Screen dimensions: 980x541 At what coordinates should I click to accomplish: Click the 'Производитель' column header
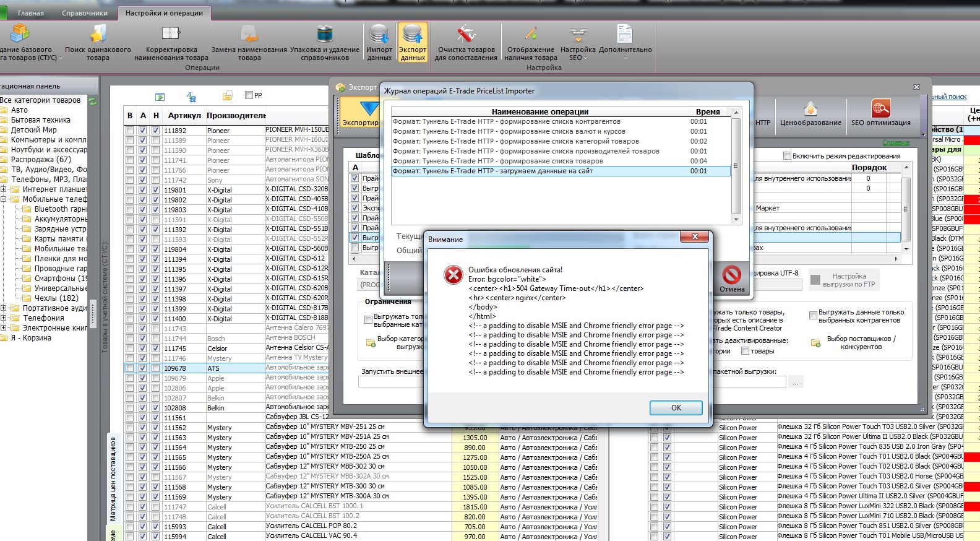(x=236, y=115)
